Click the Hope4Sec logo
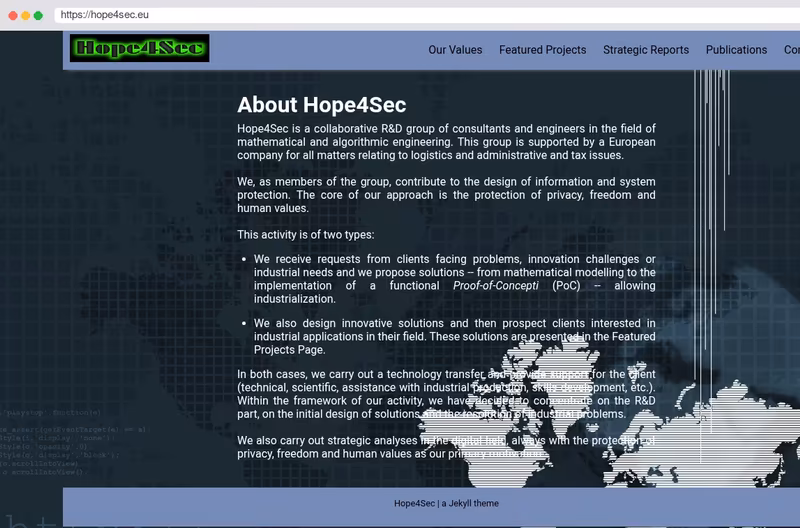800x528 pixels. pyautogui.click(x=139, y=48)
